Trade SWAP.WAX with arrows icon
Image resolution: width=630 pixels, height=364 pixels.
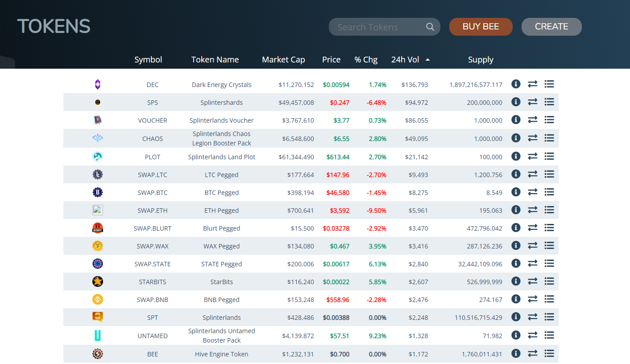(532, 245)
